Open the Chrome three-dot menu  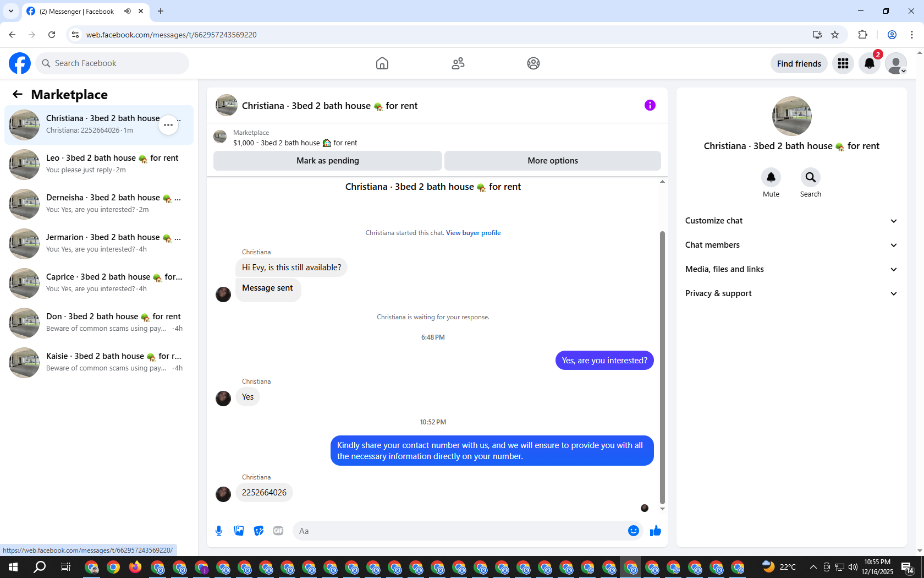tap(912, 35)
